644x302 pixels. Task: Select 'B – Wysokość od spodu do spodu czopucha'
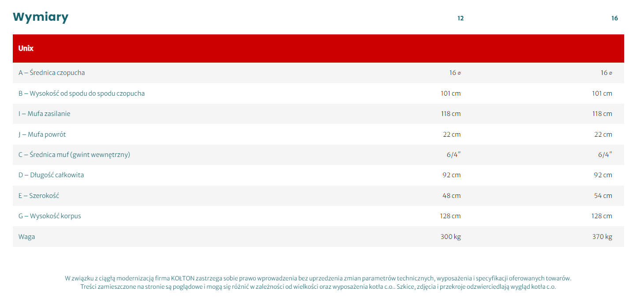[82, 93]
